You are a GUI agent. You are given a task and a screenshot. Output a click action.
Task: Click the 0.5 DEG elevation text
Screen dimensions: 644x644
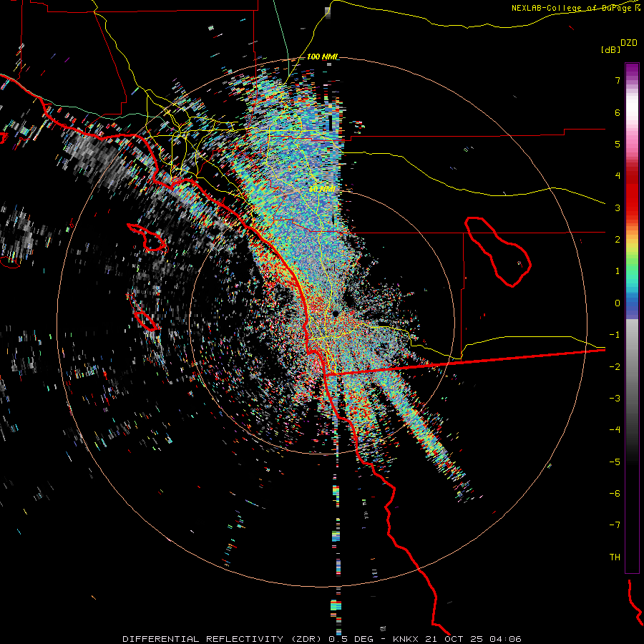pyautogui.click(x=351, y=639)
